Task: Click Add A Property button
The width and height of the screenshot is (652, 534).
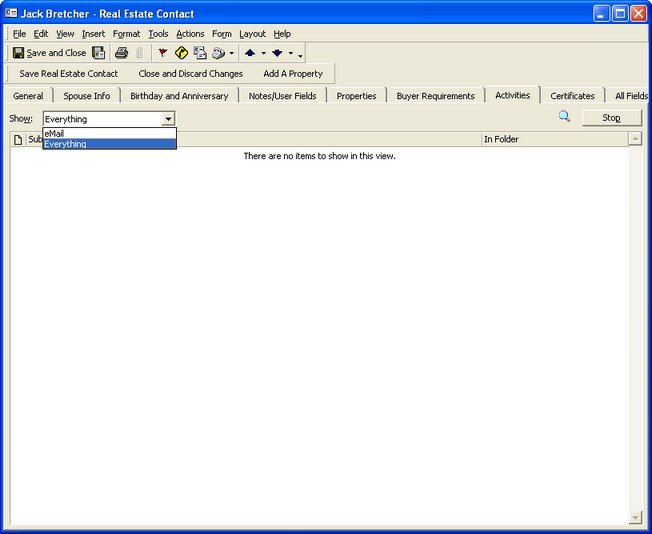Action: point(292,74)
